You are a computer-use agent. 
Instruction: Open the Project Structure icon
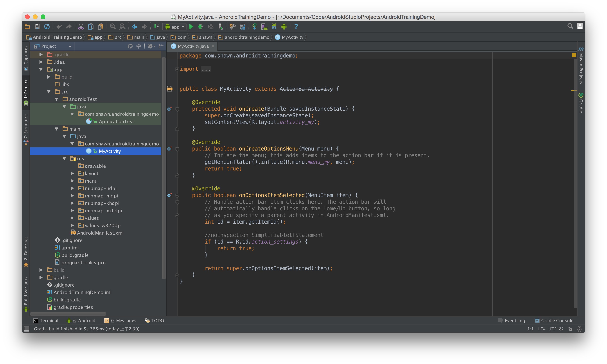[x=242, y=27]
